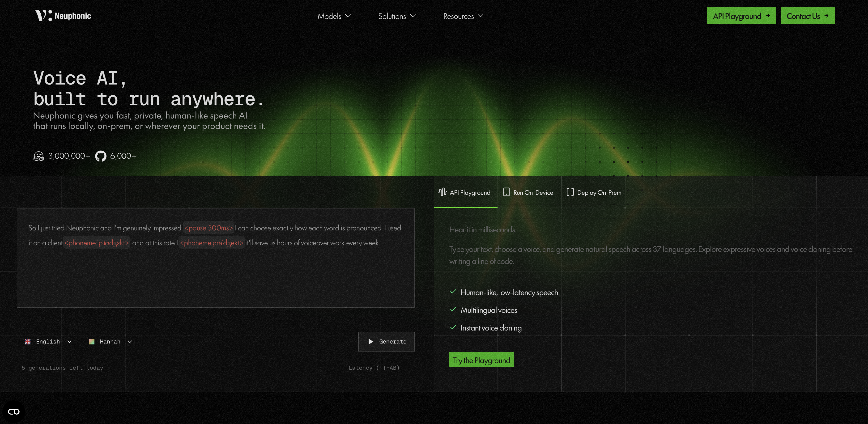Open the GitHub stars icon
This screenshot has width=868, height=424.
(100, 156)
